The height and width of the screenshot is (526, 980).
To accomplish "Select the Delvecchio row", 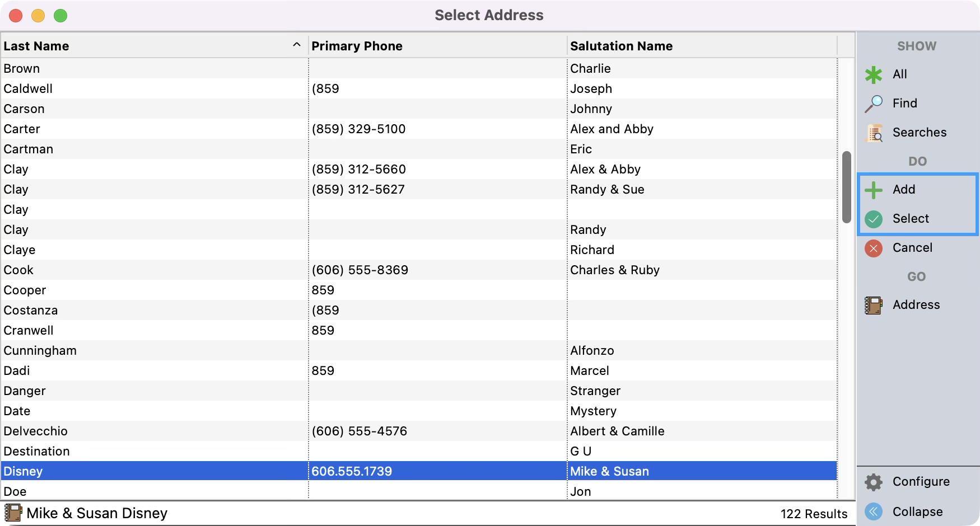I will tap(419, 431).
